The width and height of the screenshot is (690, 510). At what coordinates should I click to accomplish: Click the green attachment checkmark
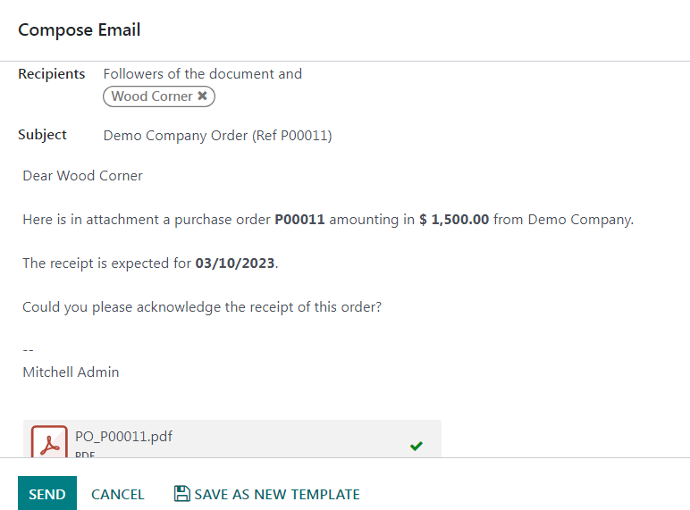(416, 446)
